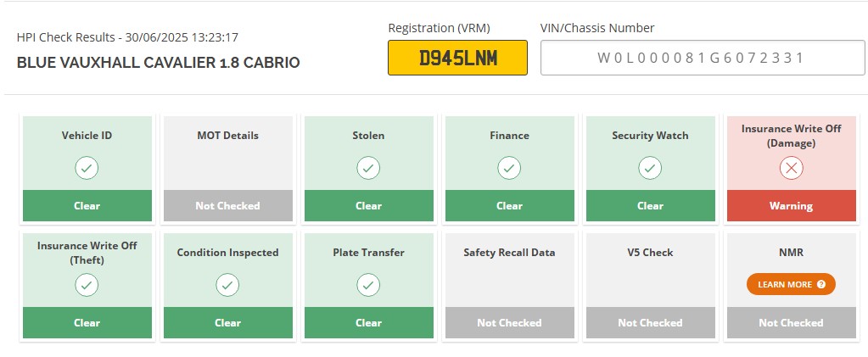Viewport: 868px width, 357px height.
Task: Click the HPI Check Results timestamp text
Action: [x=128, y=37]
